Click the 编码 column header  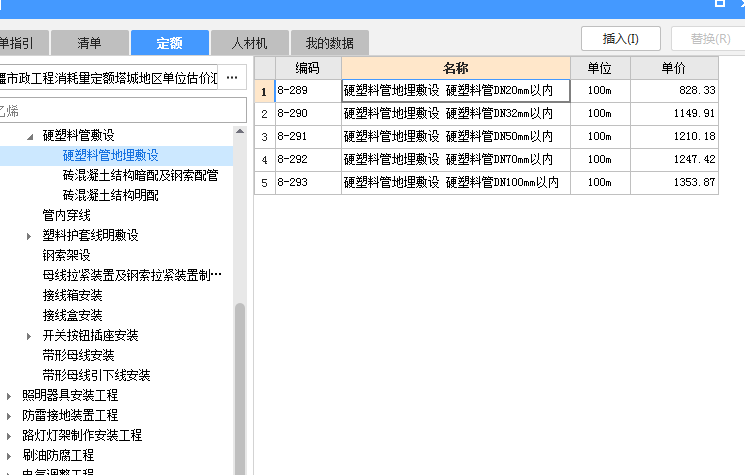308,68
